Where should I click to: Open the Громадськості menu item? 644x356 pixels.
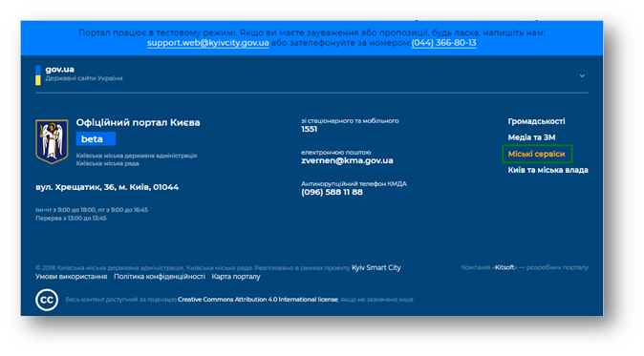[536, 121]
